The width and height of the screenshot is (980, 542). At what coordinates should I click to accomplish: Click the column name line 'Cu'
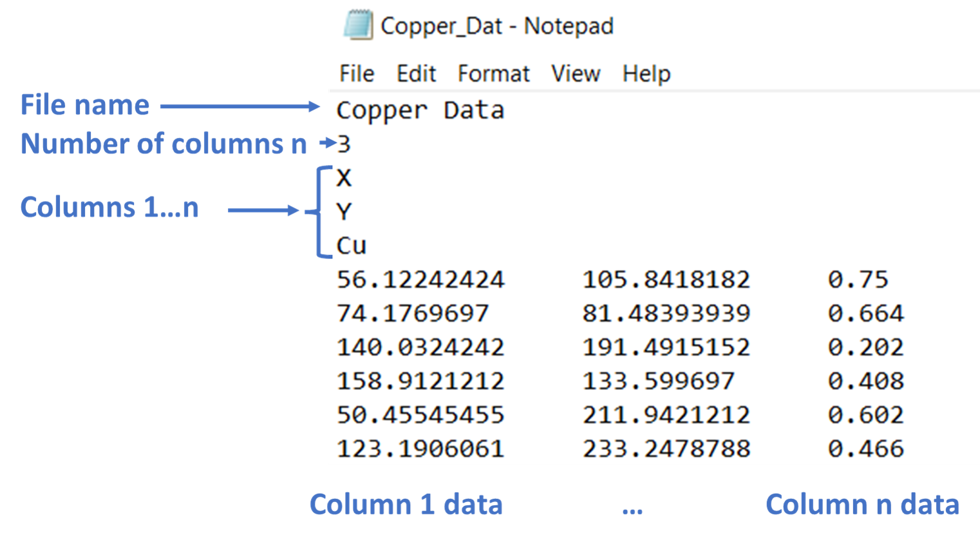tap(352, 246)
